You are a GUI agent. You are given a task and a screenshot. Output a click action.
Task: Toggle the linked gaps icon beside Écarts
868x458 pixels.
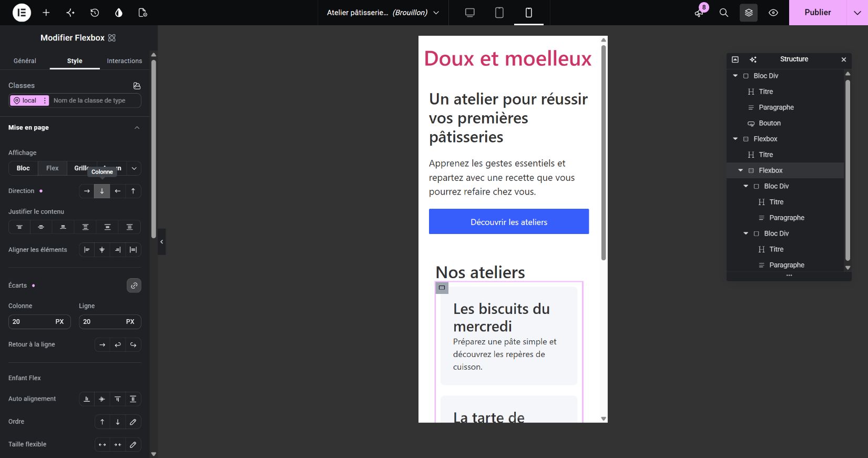134,286
